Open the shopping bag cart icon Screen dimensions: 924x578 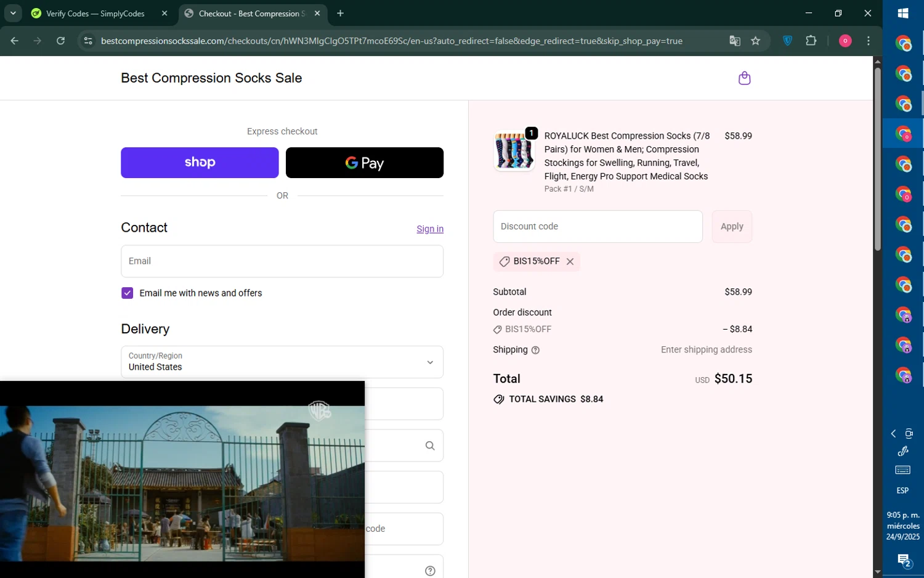click(744, 78)
